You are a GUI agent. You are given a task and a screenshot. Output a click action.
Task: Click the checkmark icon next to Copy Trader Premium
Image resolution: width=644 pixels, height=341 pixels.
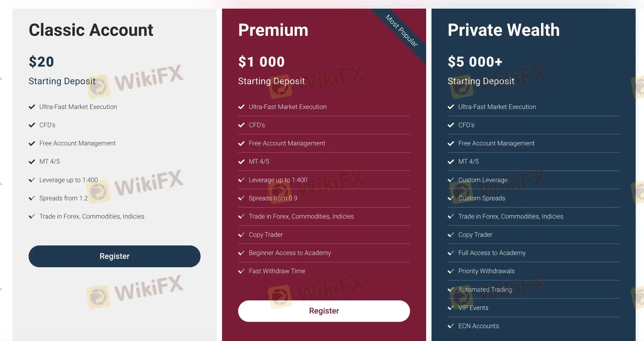(x=241, y=234)
